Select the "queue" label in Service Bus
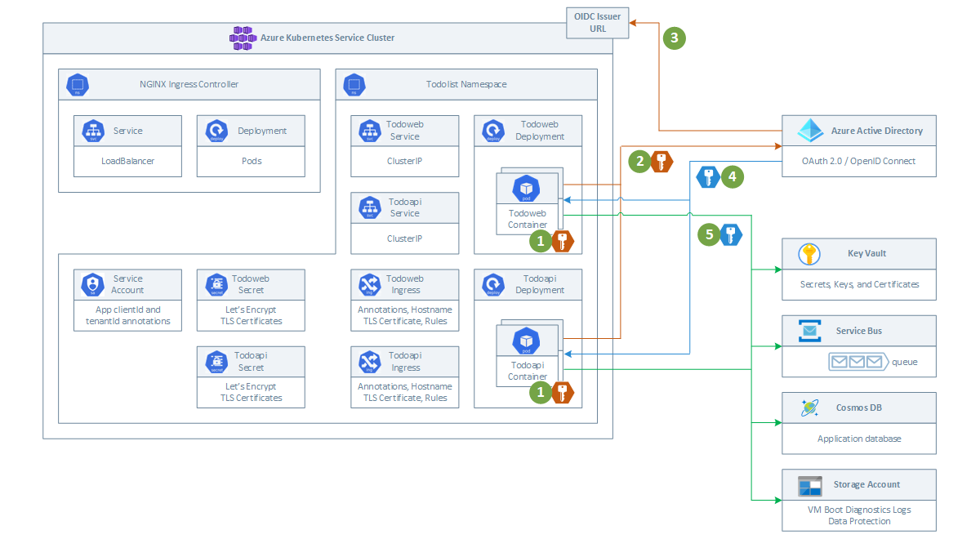This screenshot has width=980, height=539. coord(905,362)
